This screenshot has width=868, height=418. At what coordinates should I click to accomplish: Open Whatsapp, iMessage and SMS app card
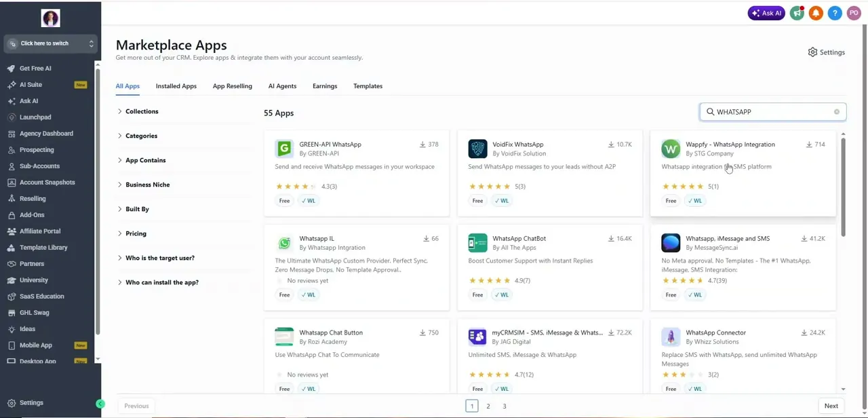[x=743, y=268]
